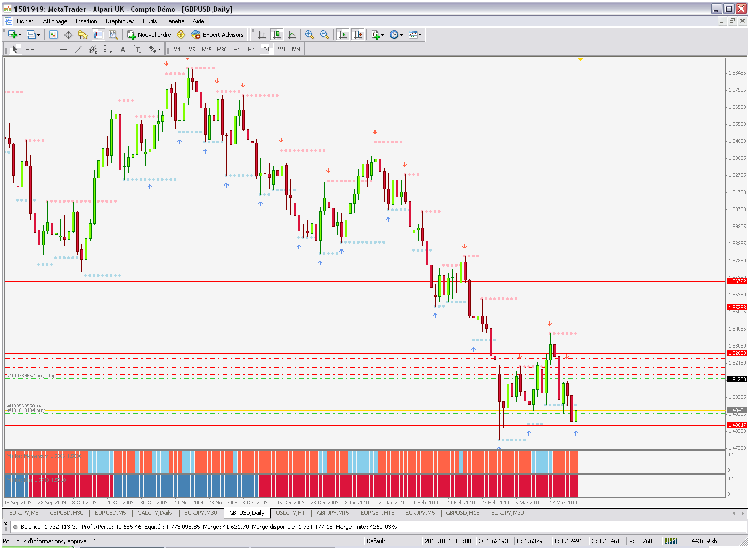Switch to W1 weekly timeframe
The width and height of the screenshot is (750, 548).
[281, 49]
